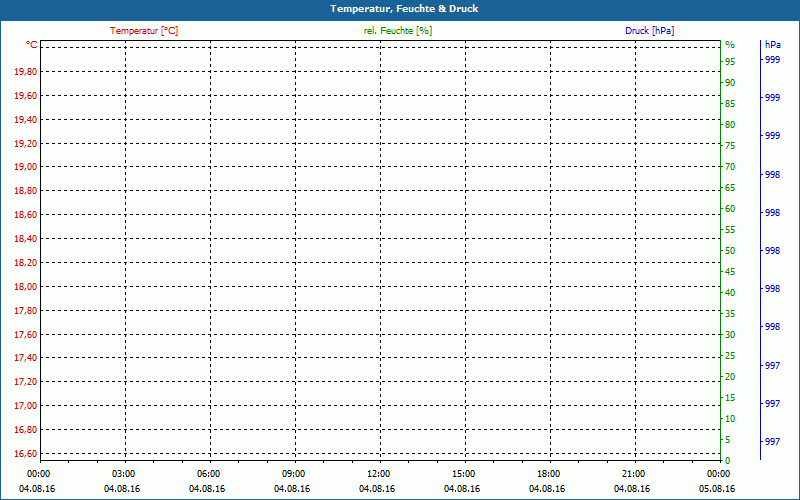Select the 21:00 time axis marker
800x500 pixels.
click(x=634, y=473)
